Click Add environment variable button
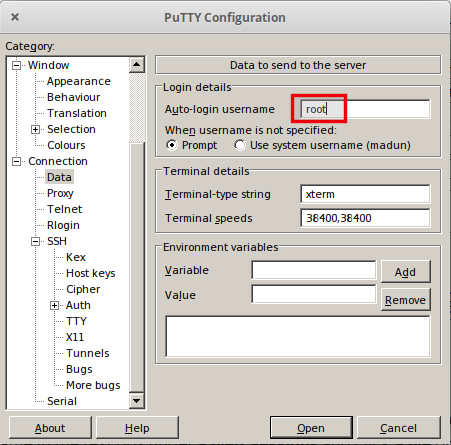 (x=406, y=272)
